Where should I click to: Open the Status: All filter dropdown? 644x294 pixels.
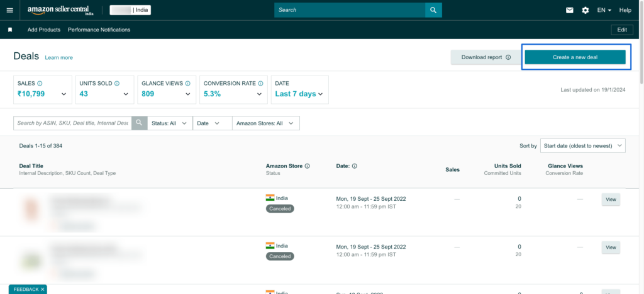[x=170, y=123]
